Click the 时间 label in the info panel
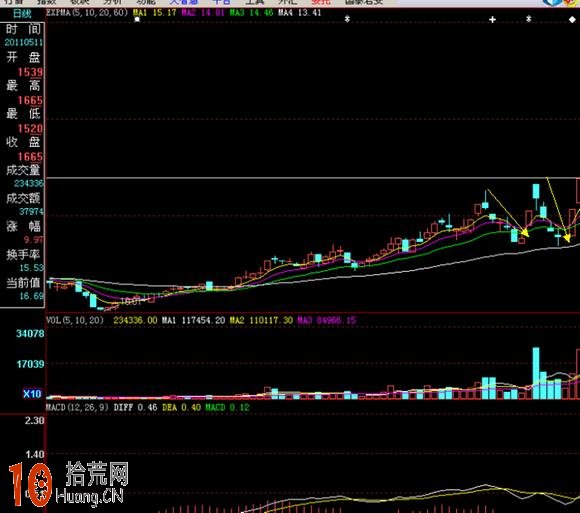The height and width of the screenshot is (513, 580). (23, 29)
